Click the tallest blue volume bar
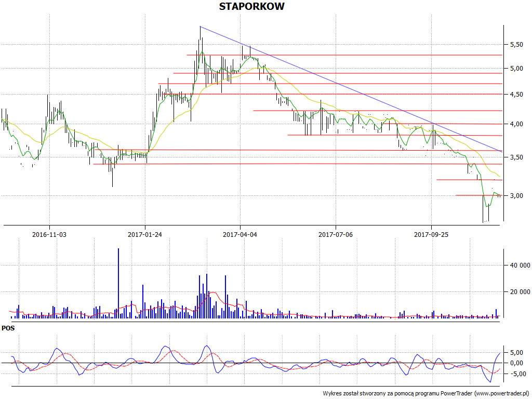 coord(118,283)
